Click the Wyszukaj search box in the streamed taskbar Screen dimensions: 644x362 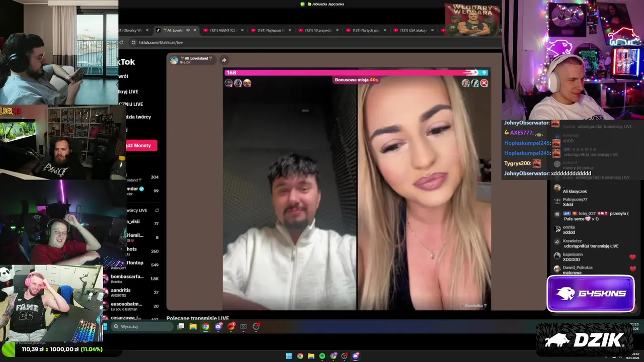[x=142, y=326]
